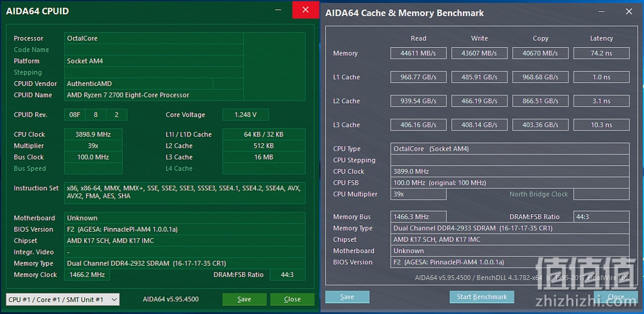Select Memory Latency value 74.2 ns
Viewport: 644px width, 314px height.
tap(601, 53)
